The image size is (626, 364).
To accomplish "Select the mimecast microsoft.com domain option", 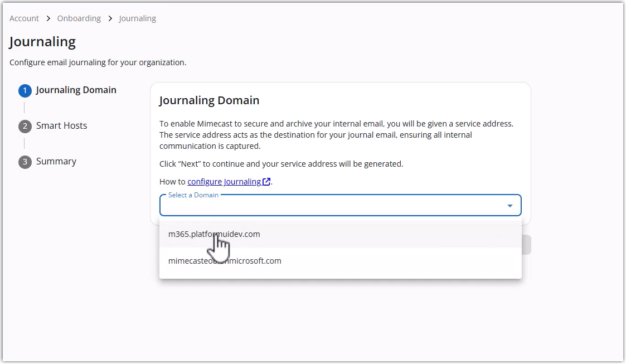I will point(225,261).
